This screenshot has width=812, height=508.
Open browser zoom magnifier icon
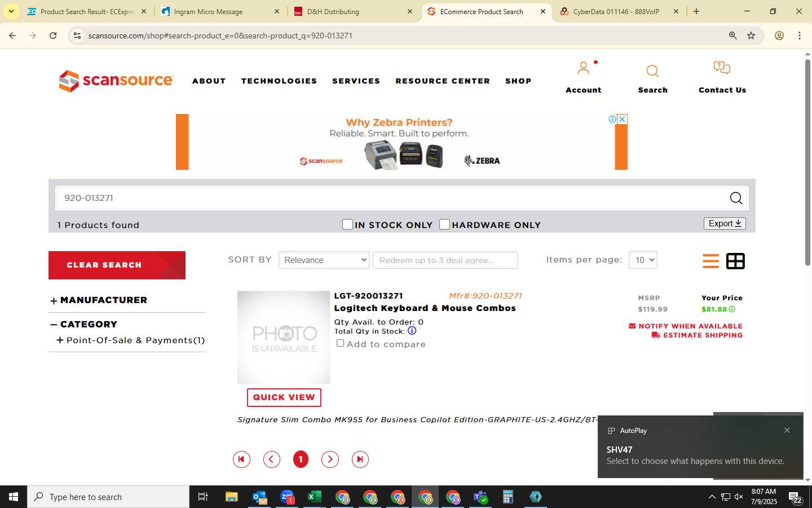coord(732,36)
